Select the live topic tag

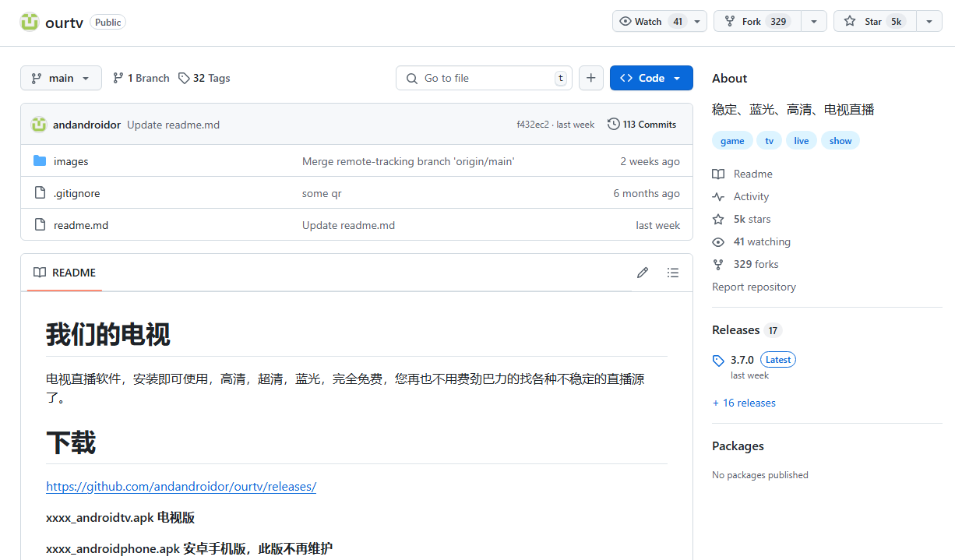point(802,141)
